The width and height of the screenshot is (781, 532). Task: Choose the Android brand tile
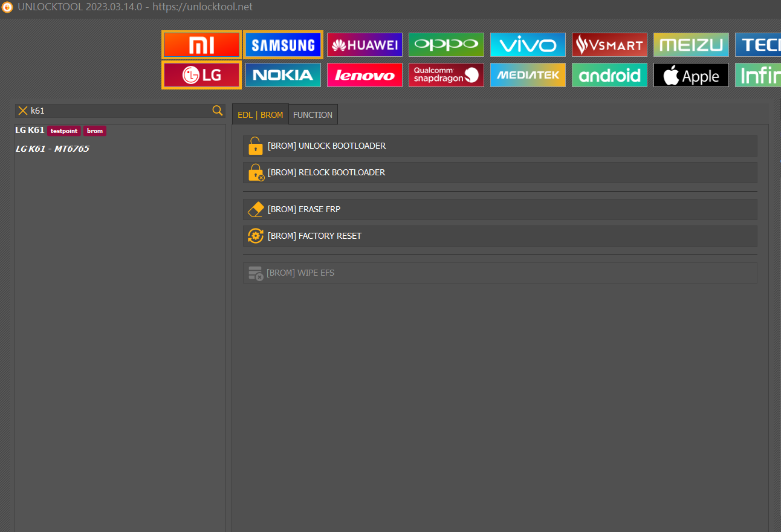click(609, 75)
